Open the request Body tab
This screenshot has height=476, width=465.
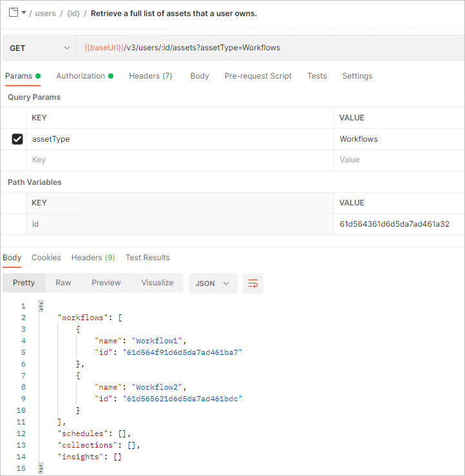pyautogui.click(x=200, y=76)
